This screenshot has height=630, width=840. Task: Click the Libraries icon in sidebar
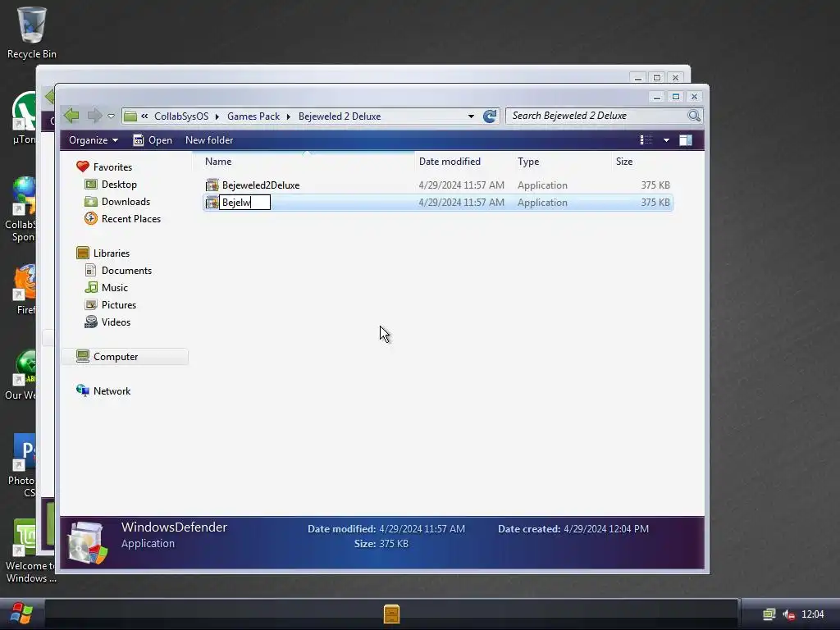click(x=83, y=253)
